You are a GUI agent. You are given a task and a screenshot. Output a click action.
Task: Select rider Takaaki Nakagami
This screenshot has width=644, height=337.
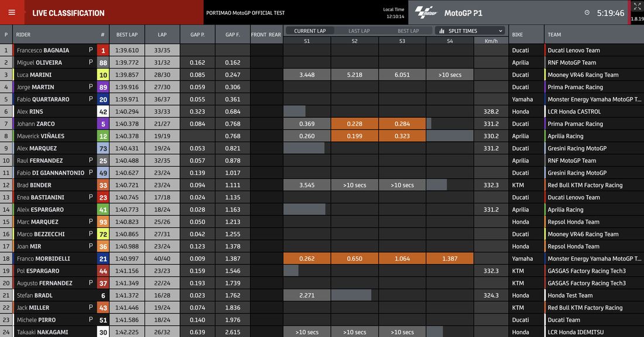pos(42,332)
